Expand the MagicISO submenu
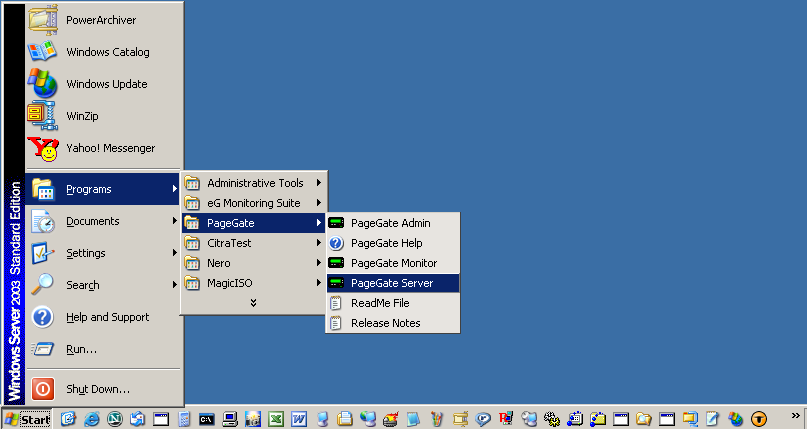 tap(254, 283)
